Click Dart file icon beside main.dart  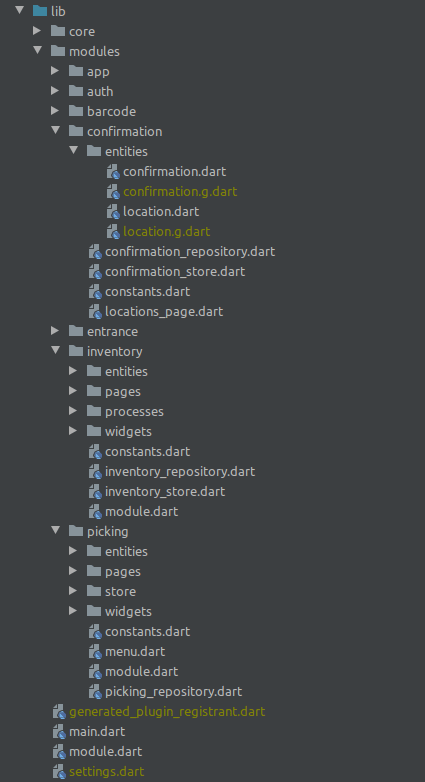(59, 732)
